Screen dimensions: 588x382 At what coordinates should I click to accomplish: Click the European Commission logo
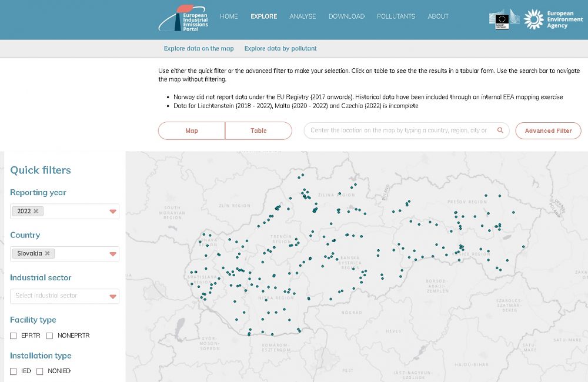pyautogui.click(x=505, y=18)
